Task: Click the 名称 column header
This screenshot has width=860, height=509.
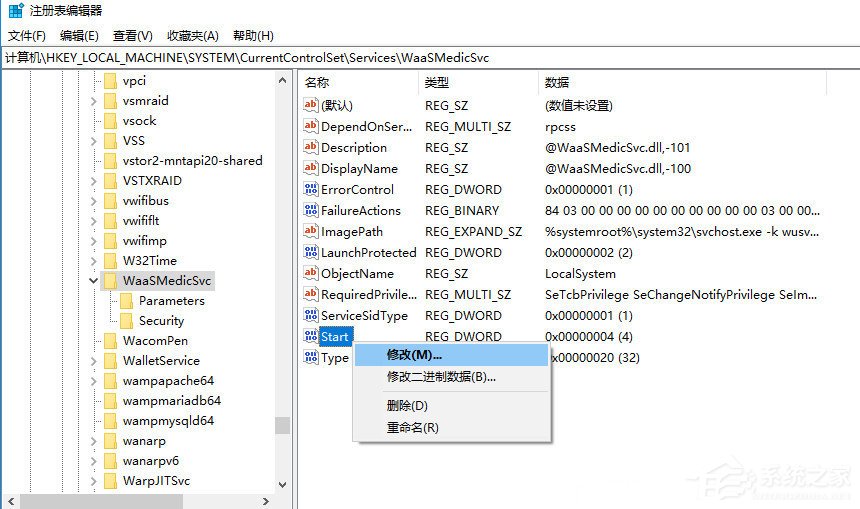Action: point(359,83)
